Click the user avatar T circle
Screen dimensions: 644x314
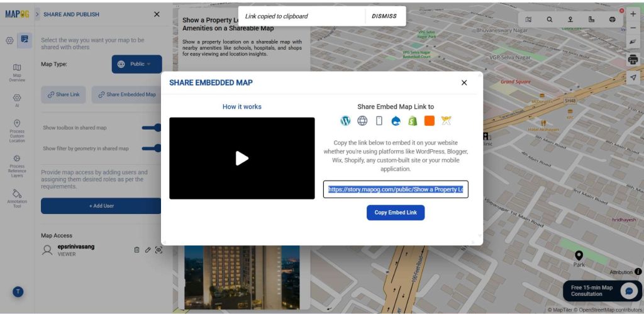(18, 292)
